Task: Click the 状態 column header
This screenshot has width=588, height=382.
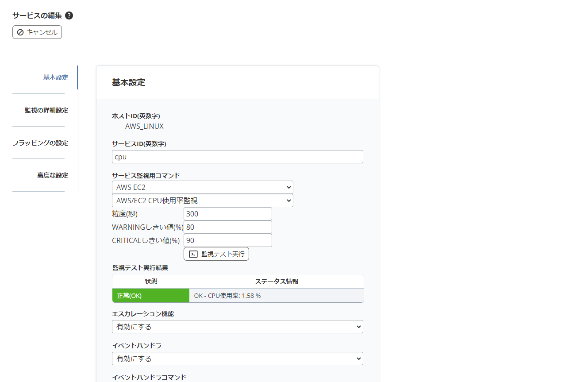Action: coord(151,282)
